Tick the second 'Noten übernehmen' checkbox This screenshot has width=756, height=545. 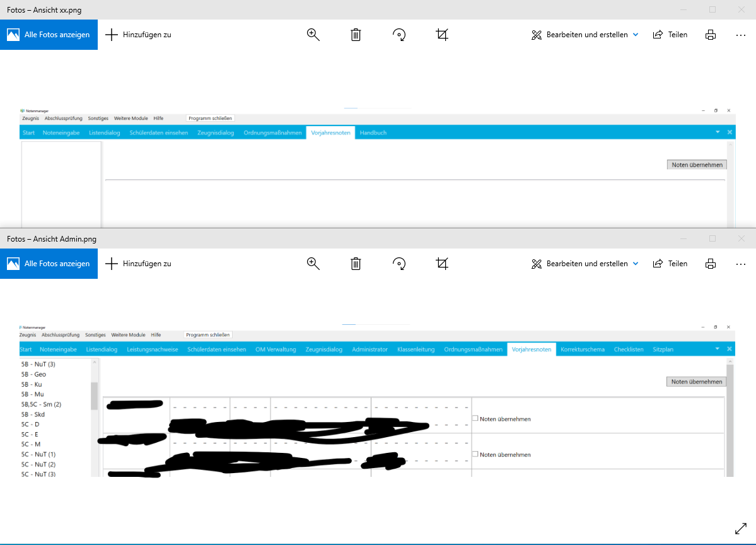(x=475, y=454)
